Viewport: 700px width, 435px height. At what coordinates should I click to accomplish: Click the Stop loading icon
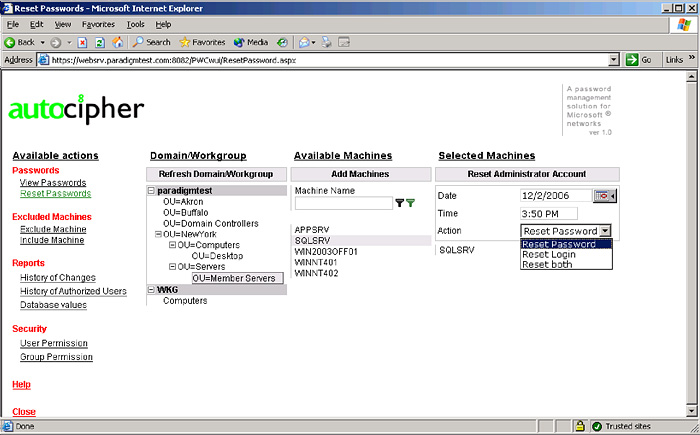tap(82, 42)
